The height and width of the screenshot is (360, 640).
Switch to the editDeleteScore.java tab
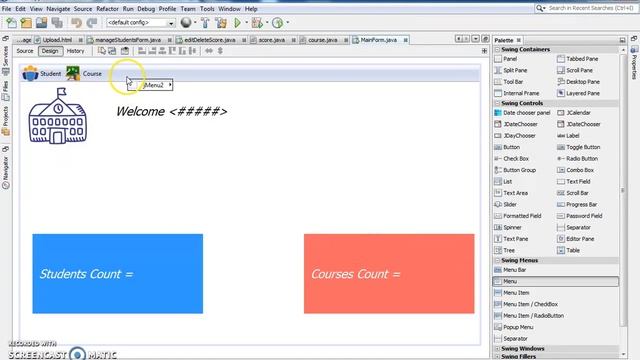(210, 40)
